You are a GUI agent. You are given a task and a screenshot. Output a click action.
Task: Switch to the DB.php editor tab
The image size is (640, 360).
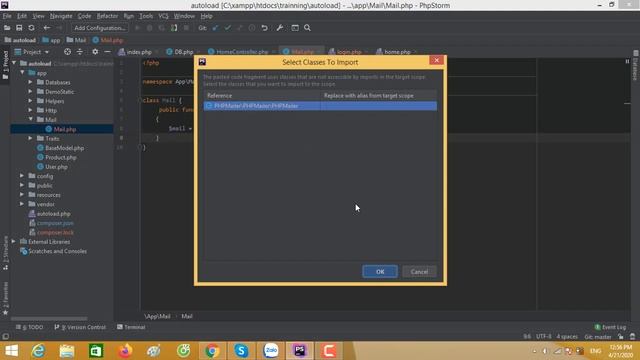pyautogui.click(x=183, y=52)
